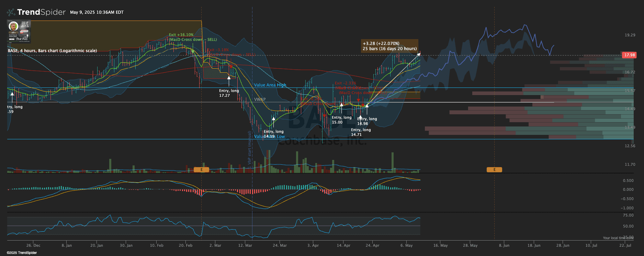Click the entry arrow above 'Entry, long 15.00'
This screenshot has height=256, width=644.
341,105
